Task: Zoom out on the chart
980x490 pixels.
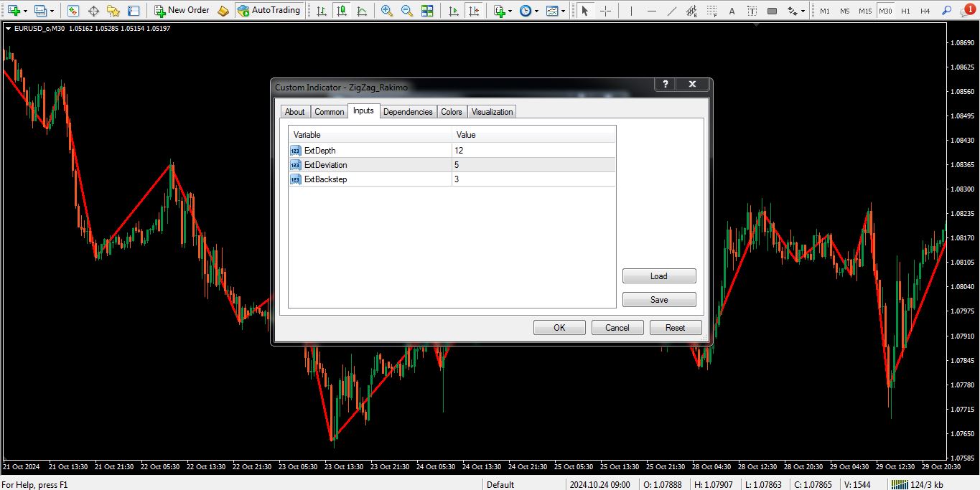Action: pyautogui.click(x=407, y=11)
